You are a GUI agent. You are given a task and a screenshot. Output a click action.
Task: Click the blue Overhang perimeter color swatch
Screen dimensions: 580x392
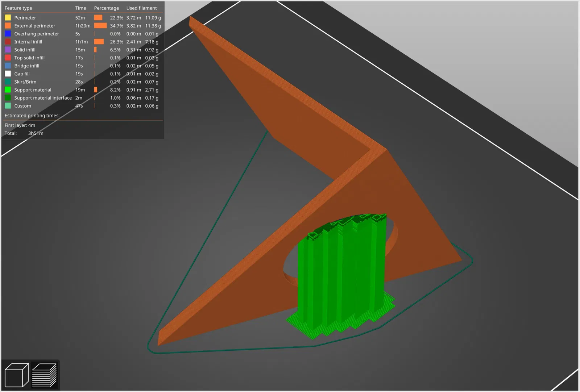click(8, 34)
